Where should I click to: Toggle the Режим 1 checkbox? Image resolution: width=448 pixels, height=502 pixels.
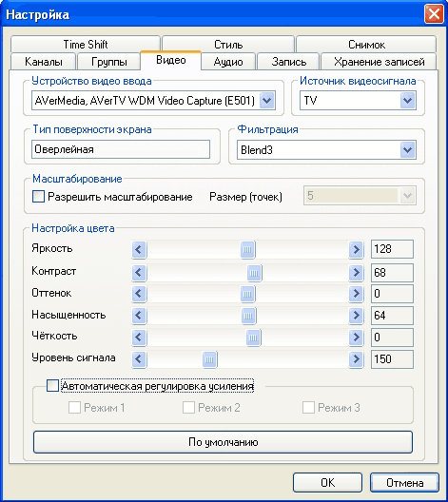coord(74,408)
